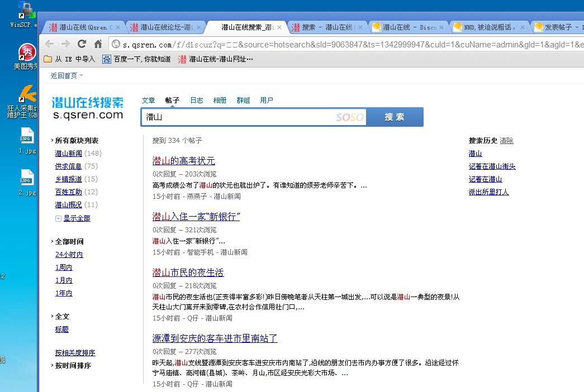This screenshot has width=584, height=392.
Task: Open the 返回首页 dropdown
Action: [x=67, y=75]
